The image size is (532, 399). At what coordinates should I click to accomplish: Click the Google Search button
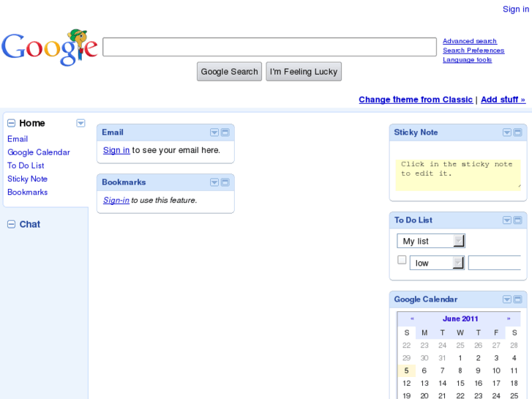point(229,71)
